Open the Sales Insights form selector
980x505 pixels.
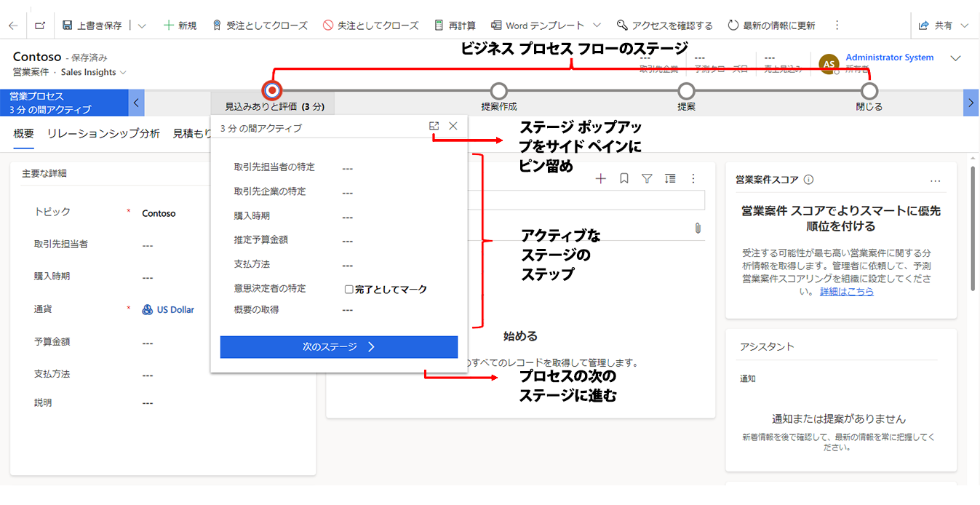94,72
